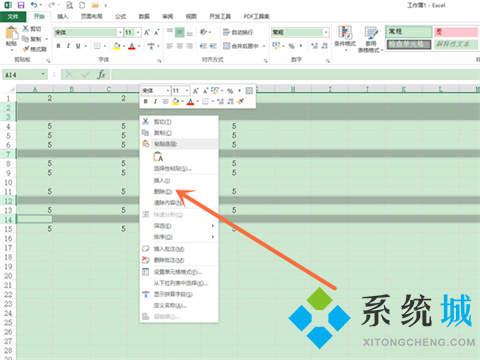Click Increase Indent icon in ribbon

pyautogui.click(x=213, y=46)
